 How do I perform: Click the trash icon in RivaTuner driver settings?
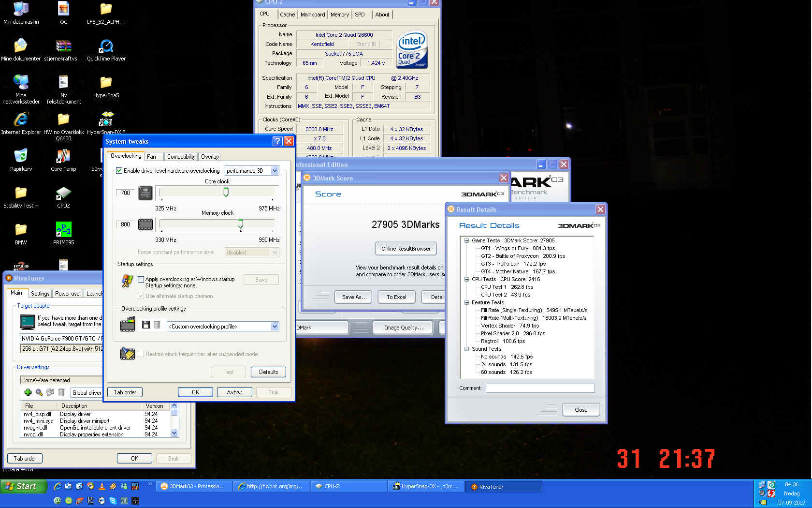tap(61, 392)
